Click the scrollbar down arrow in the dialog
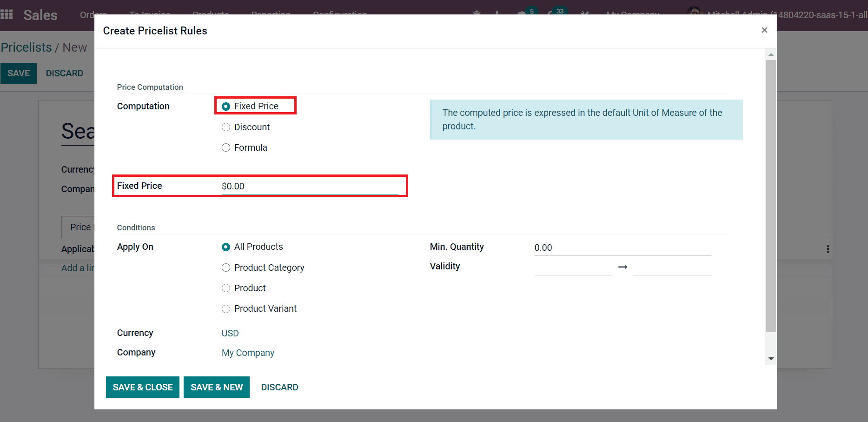Screen dimensions: 868x422 [771, 359]
